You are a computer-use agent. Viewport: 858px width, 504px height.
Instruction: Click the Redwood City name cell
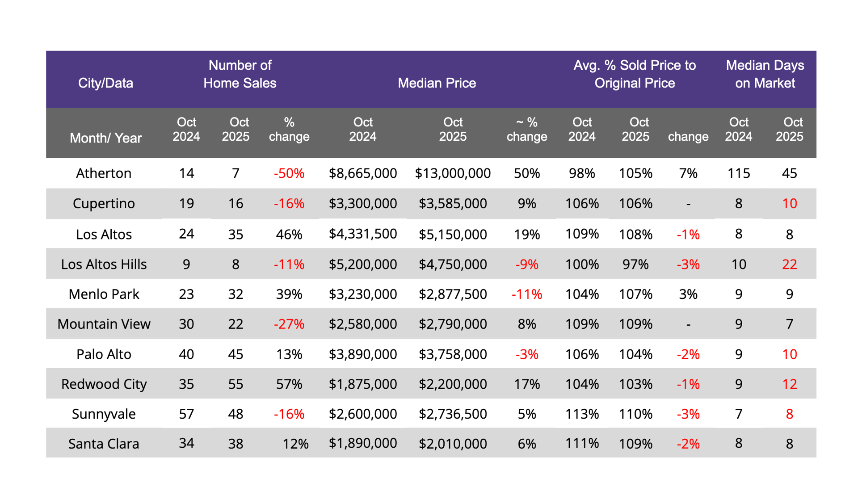click(x=104, y=384)
